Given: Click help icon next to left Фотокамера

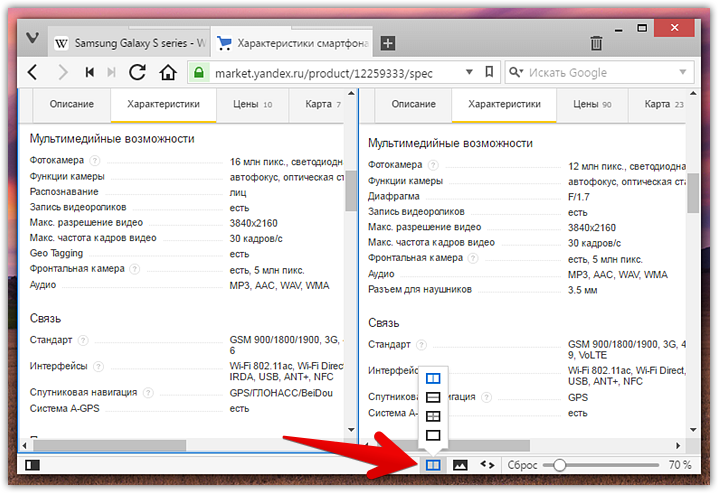Looking at the screenshot, I should [x=95, y=161].
